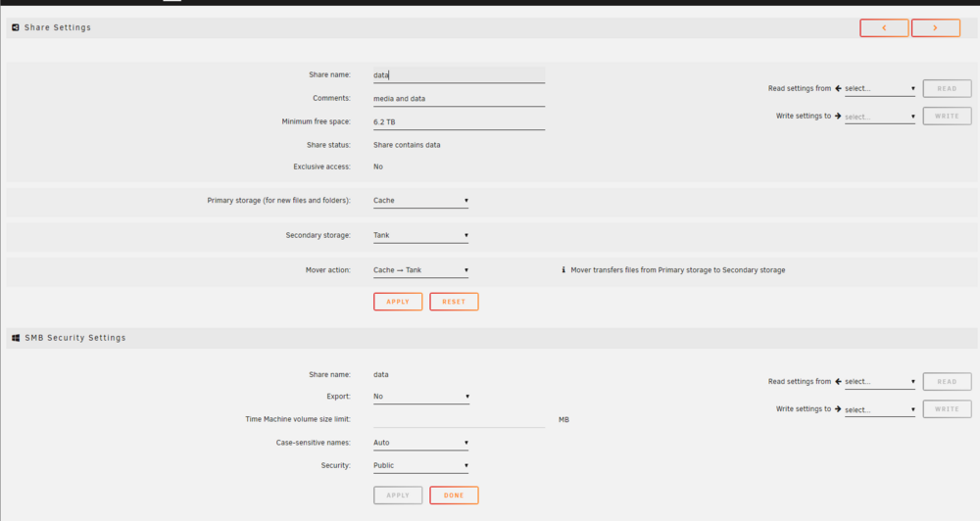Click READ button in Share Settings
The width and height of the screenshot is (980, 521).
tap(947, 89)
